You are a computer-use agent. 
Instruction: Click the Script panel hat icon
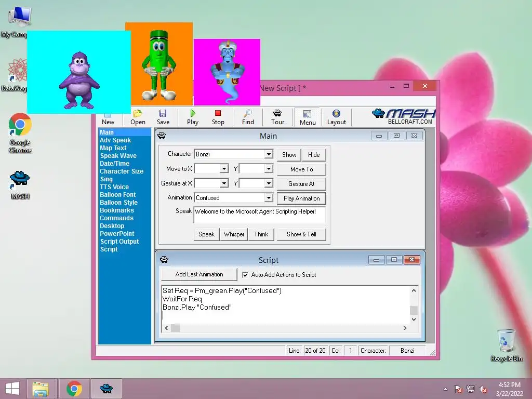(x=164, y=260)
